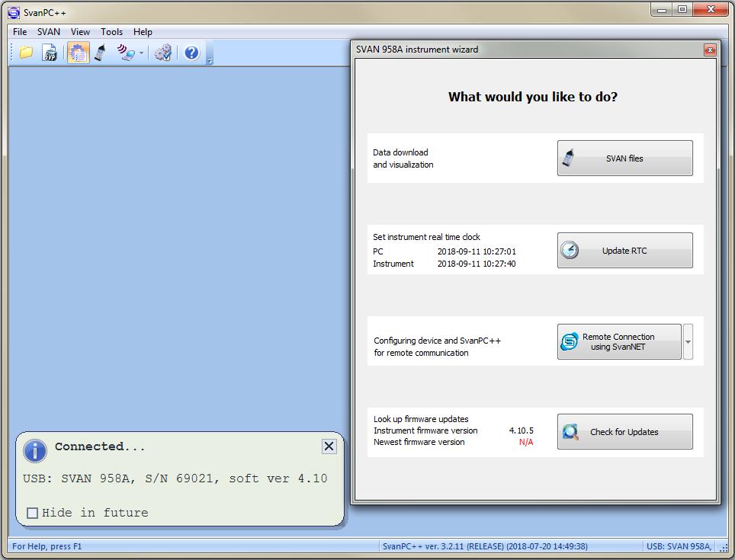This screenshot has width=735, height=560.
Task: Click the 'Newest firmware version' label
Action: click(419, 442)
